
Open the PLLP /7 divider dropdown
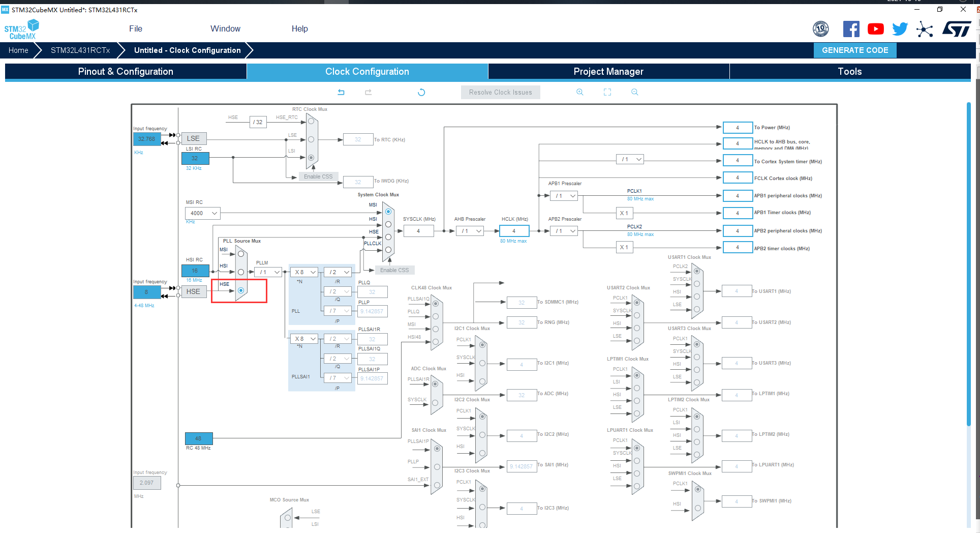[338, 311]
